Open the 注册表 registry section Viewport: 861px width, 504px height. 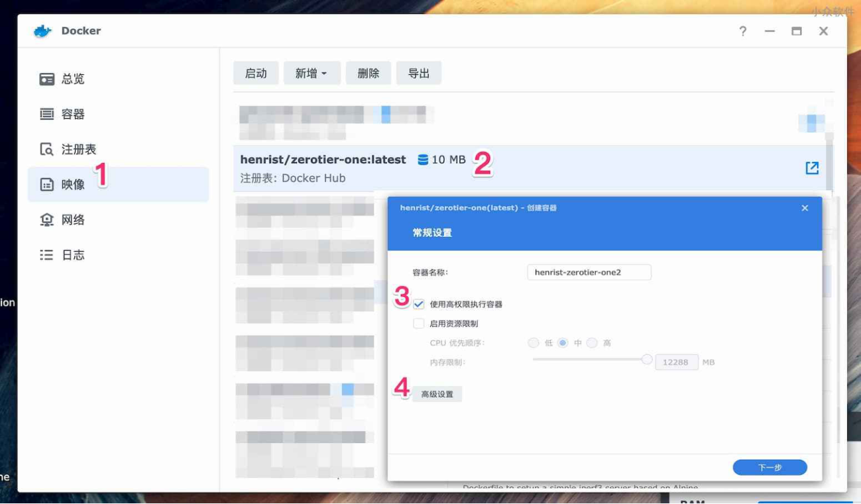118,149
